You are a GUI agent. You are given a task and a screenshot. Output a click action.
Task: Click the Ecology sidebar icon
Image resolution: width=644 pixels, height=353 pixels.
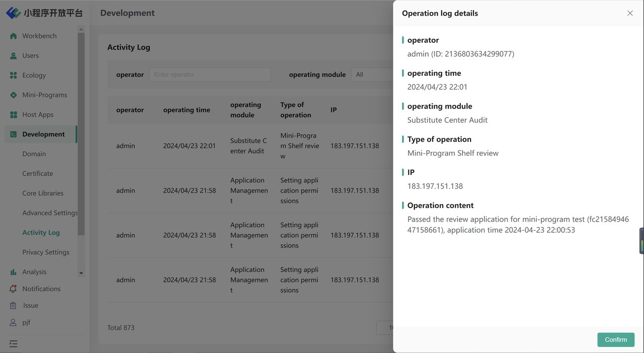(x=14, y=75)
